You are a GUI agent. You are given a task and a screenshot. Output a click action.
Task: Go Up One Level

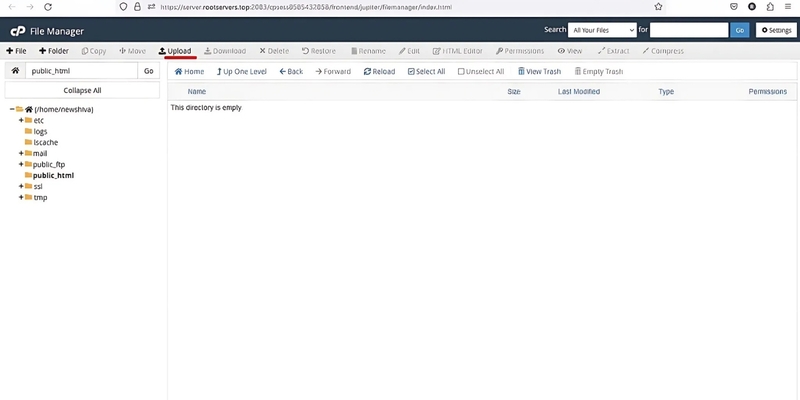coord(240,72)
